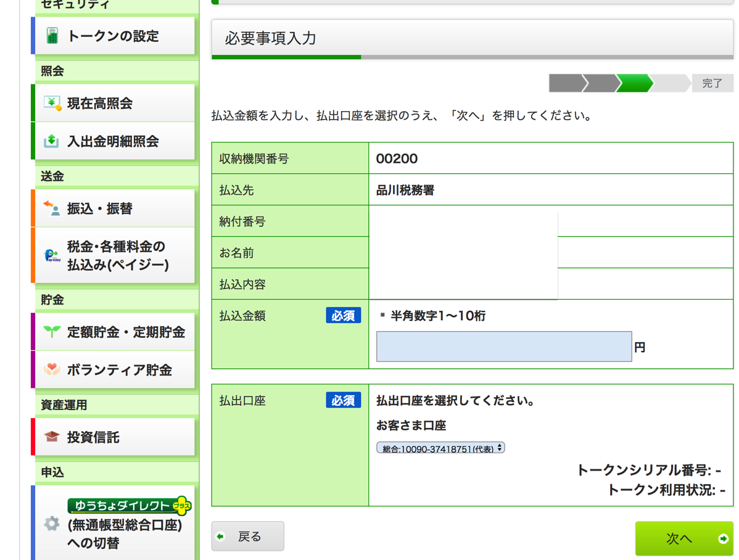The image size is (739, 560).
Task: Click the token settings calculator icon
Action: tap(52, 36)
